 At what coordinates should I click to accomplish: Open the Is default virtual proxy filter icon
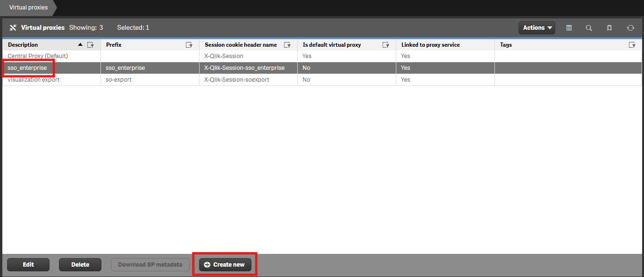385,44
